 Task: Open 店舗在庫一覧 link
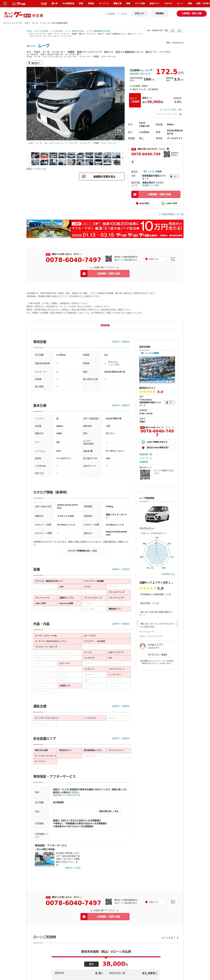(x=146, y=454)
